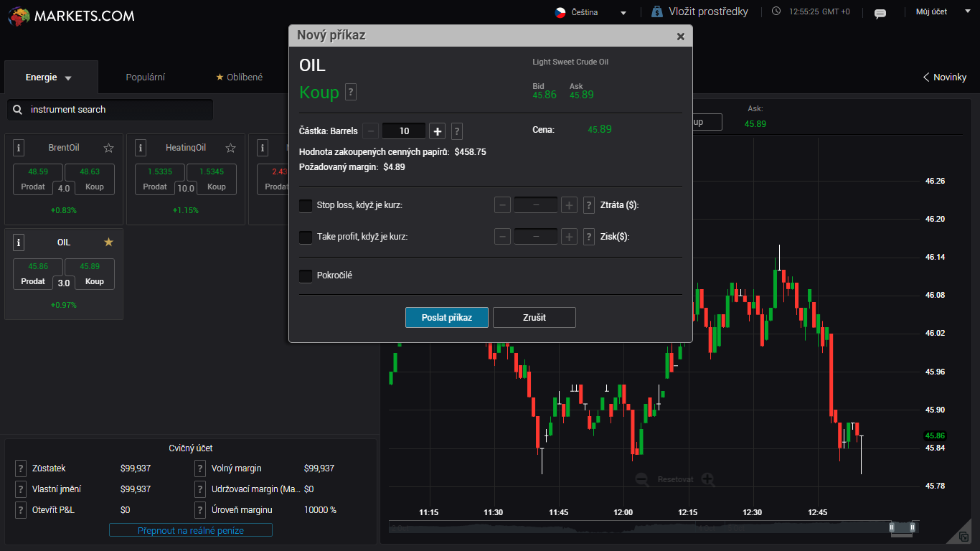Open info icon on OIL card
The image size is (980, 551).
[x=19, y=242]
